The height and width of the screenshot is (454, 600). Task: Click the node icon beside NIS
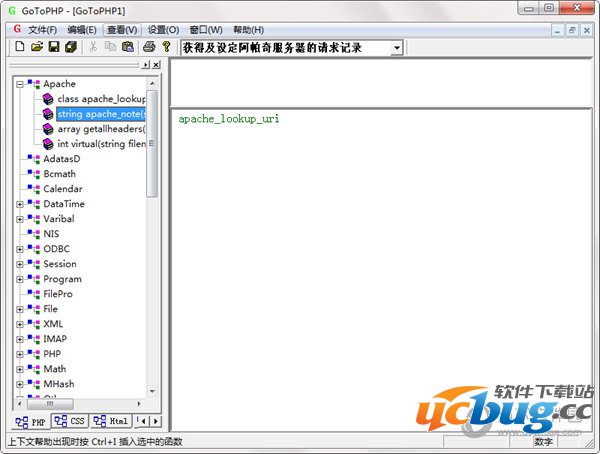34,234
